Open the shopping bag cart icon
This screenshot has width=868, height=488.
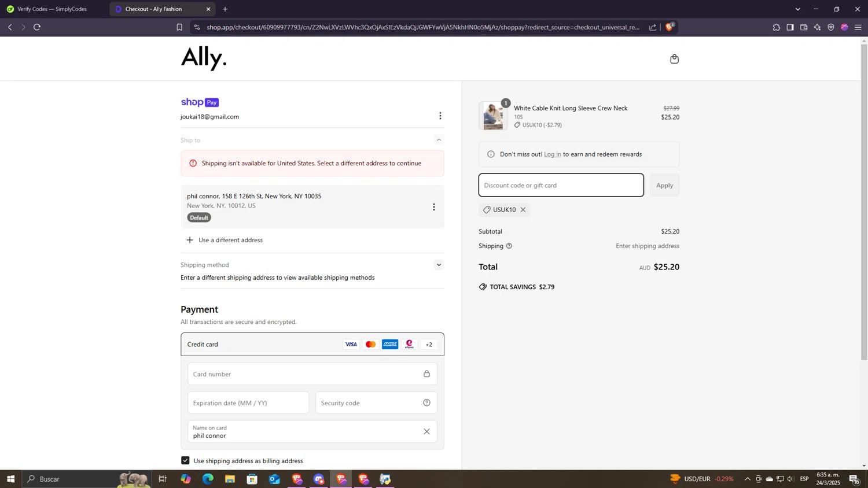coord(674,59)
